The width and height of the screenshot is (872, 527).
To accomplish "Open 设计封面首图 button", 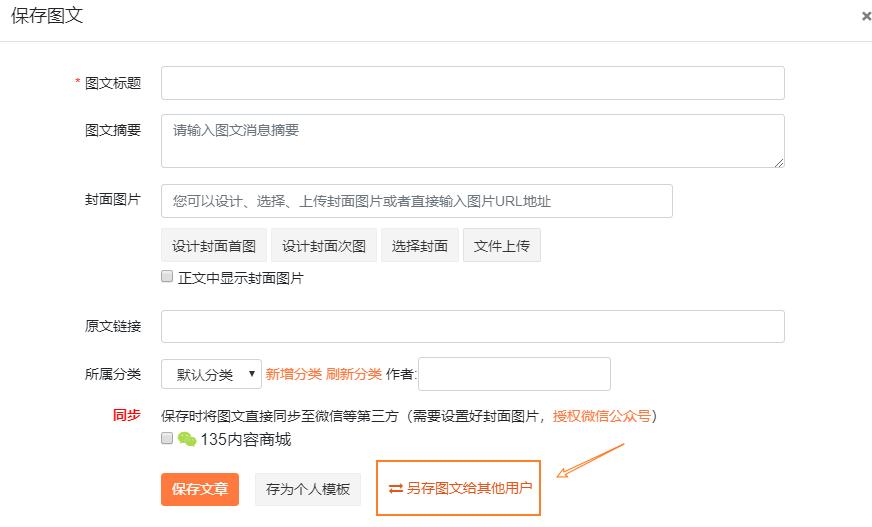I will tap(214, 245).
